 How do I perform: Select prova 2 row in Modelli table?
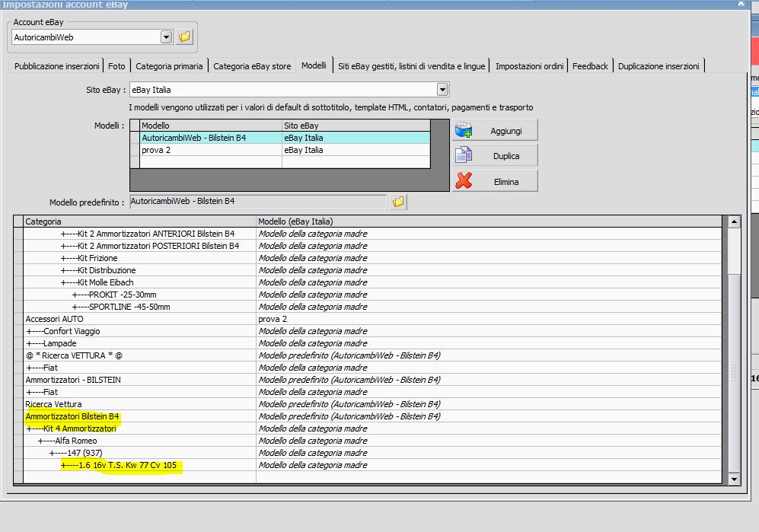210,150
